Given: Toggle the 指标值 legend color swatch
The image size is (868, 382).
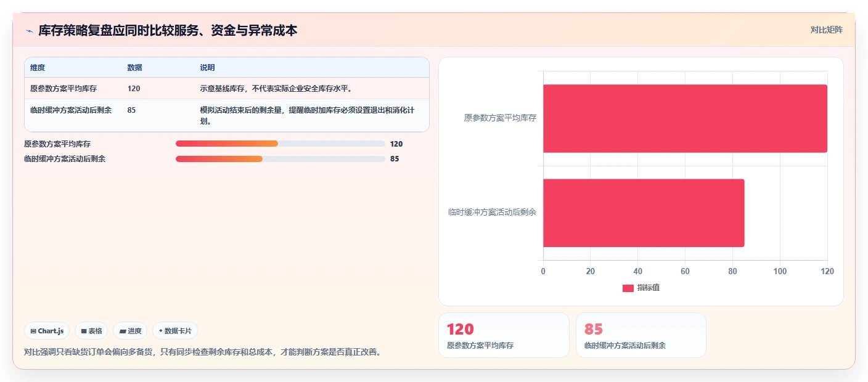Looking at the screenshot, I should [x=628, y=288].
